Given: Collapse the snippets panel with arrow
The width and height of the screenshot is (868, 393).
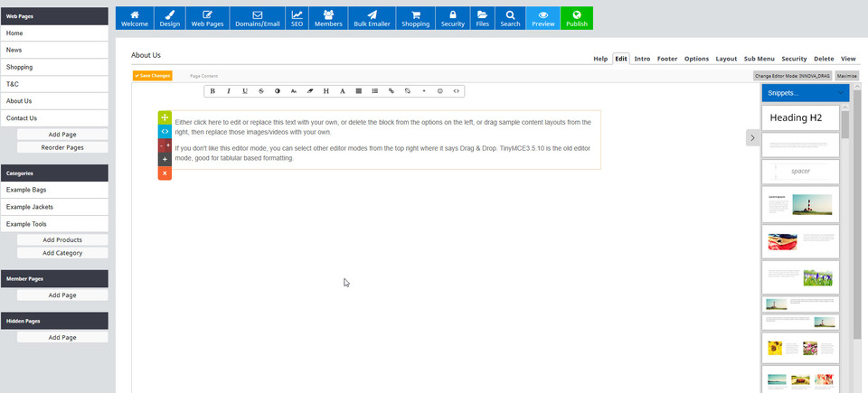Looking at the screenshot, I should click(751, 137).
